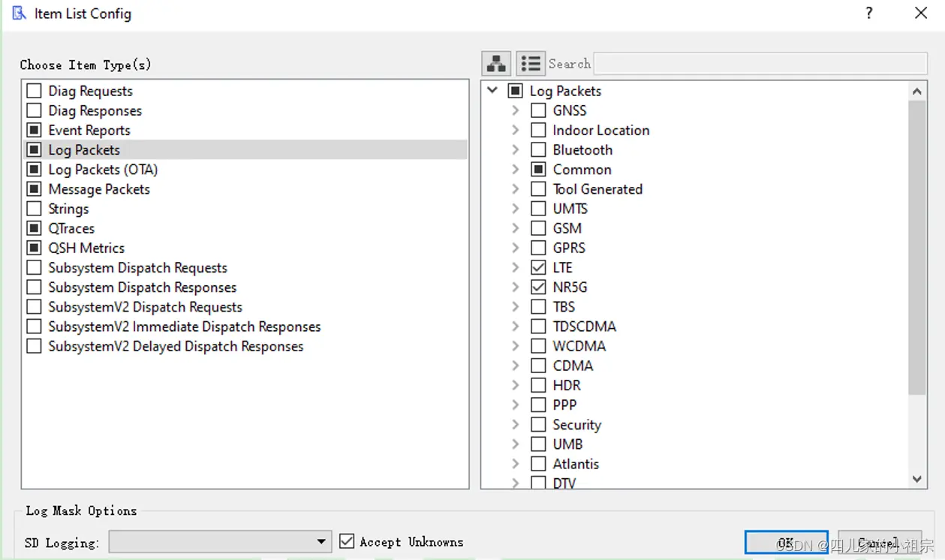Click the help question mark icon
The height and width of the screenshot is (560, 945).
869,13
